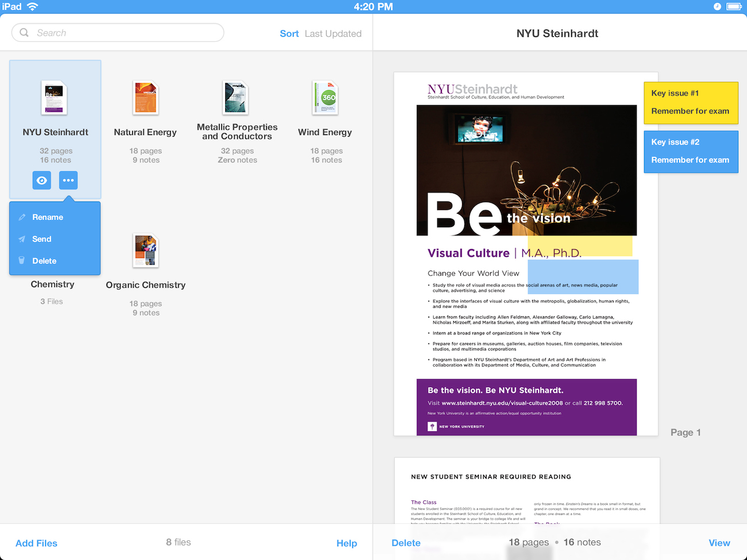The width and height of the screenshot is (747, 560).
Task: Delete the document from the preview bar
Action: [406, 543]
